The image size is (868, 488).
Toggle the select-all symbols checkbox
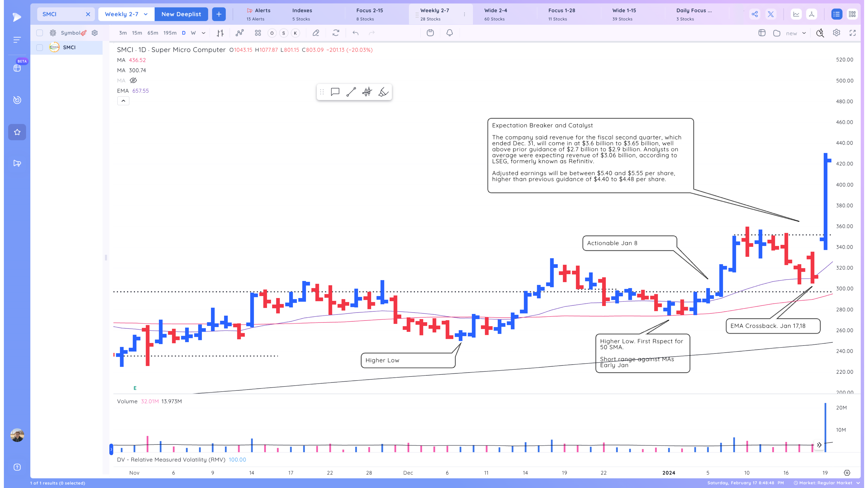coord(40,33)
